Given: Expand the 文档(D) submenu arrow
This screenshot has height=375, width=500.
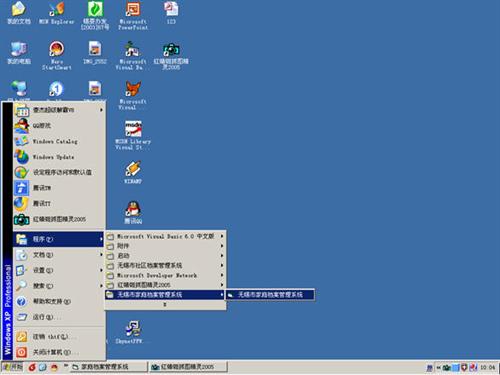Looking at the screenshot, I should tap(101, 255).
